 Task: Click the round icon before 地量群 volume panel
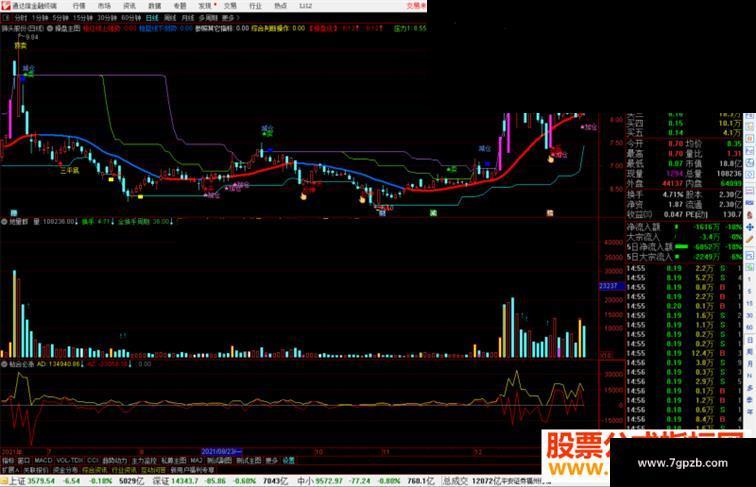[4, 222]
